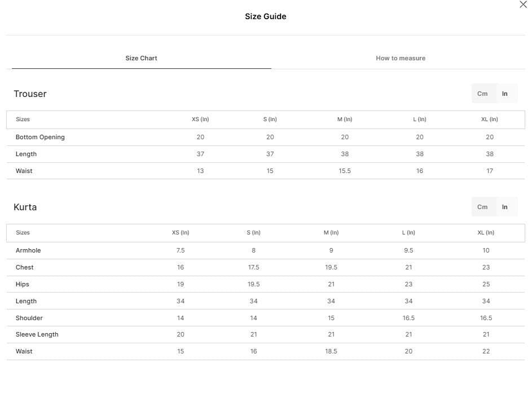Close the Size Guide dialog

pos(523,5)
